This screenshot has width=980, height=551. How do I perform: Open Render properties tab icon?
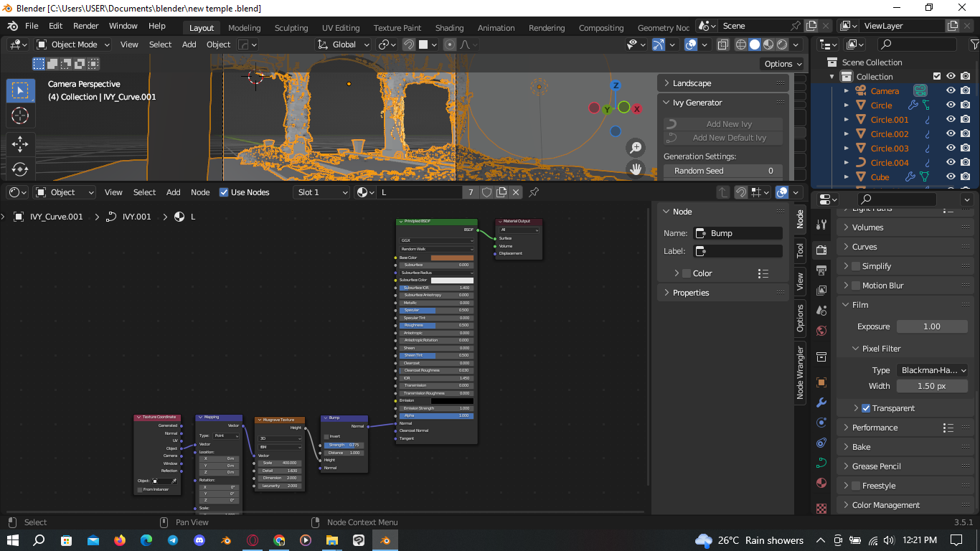click(821, 250)
